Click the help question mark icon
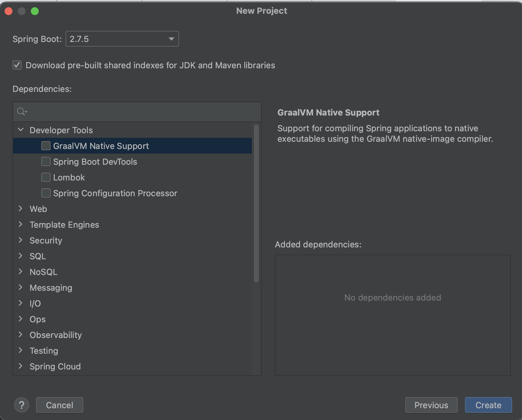Image resolution: width=522 pixels, height=420 pixels. (22, 405)
